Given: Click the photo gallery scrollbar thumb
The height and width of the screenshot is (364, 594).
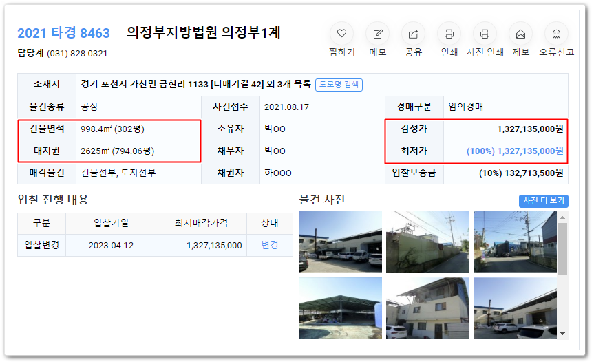Looking at the screenshot, I should pyautogui.click(x=562, y=249).
